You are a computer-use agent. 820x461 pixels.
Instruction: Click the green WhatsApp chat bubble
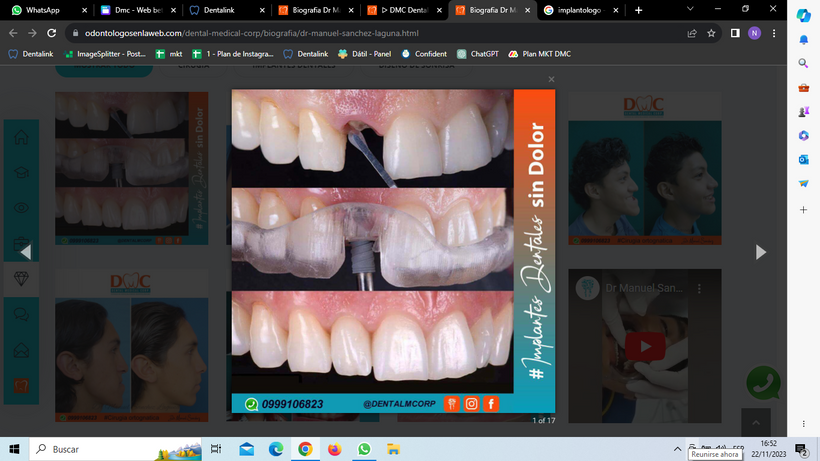[763, 383]
